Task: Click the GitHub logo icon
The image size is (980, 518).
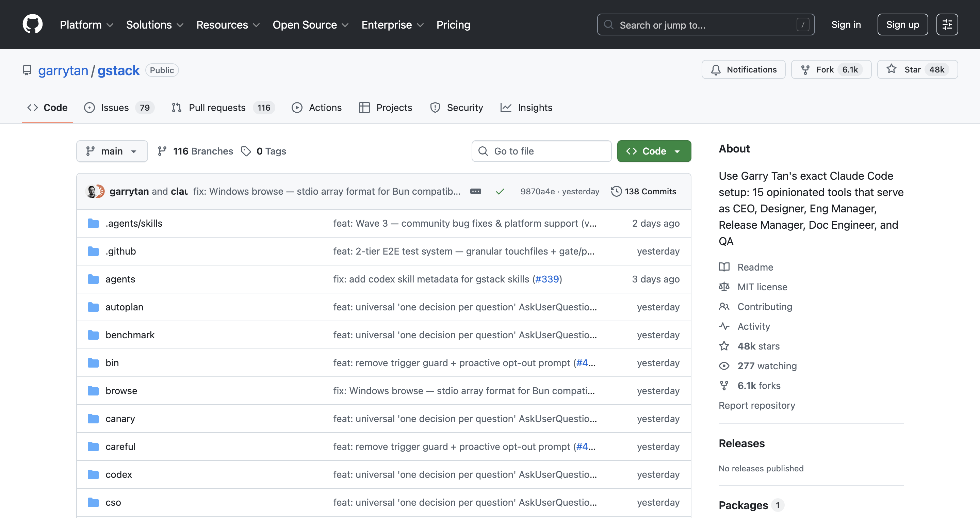Action: pos(32,25)
